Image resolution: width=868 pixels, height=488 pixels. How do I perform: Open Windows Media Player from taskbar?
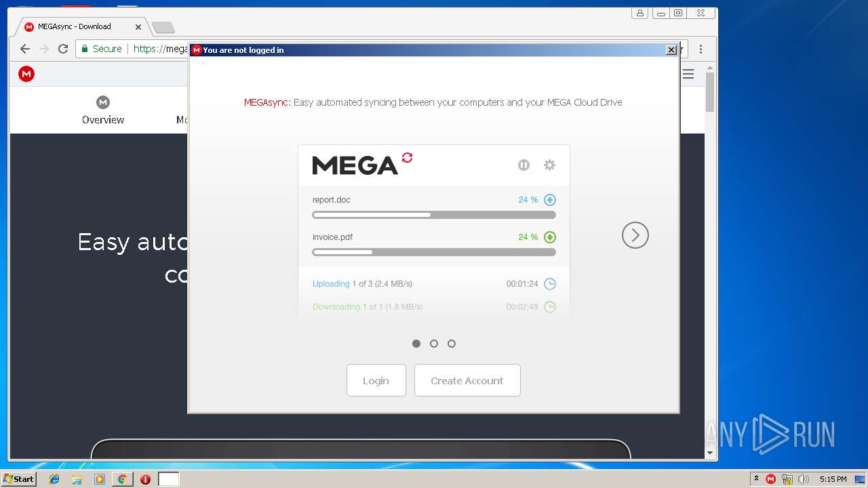pyautogui.click(x=100, y=479)
